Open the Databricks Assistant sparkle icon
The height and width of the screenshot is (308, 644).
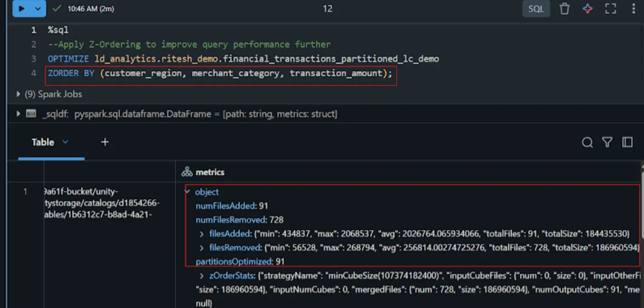pos(588,8)
